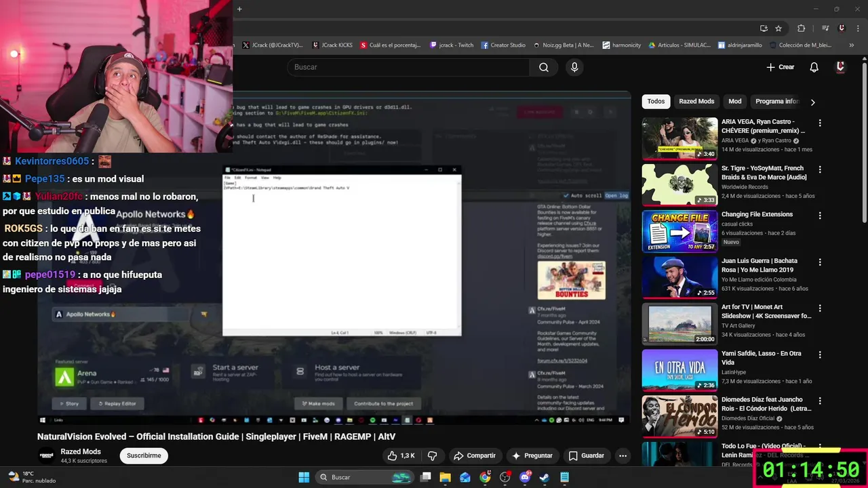Select the Todos filter chip
The image size is (868, 488).
(x=656, y=101)
